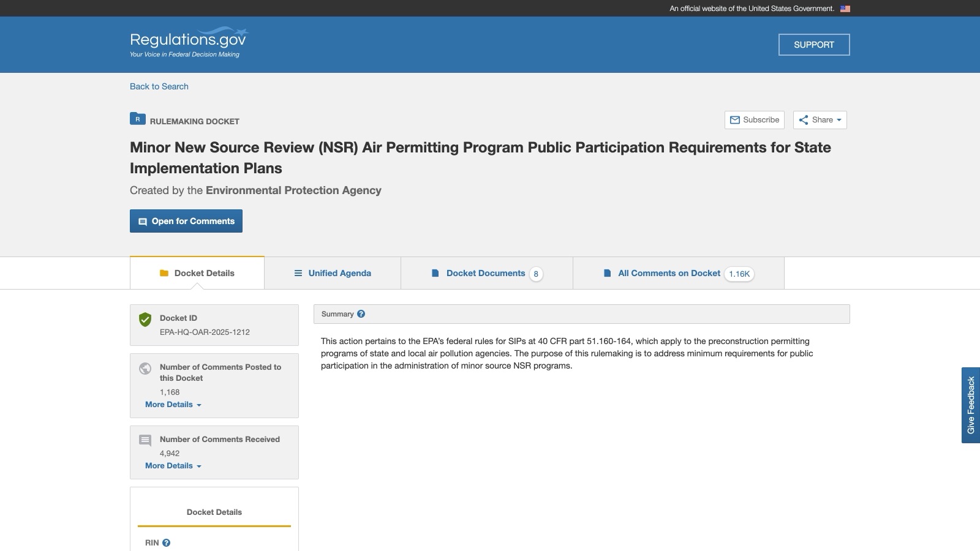Click the help icon next to RIN
Image resolution: width=980 pixels, height=551 pixels.
[166, 542]
